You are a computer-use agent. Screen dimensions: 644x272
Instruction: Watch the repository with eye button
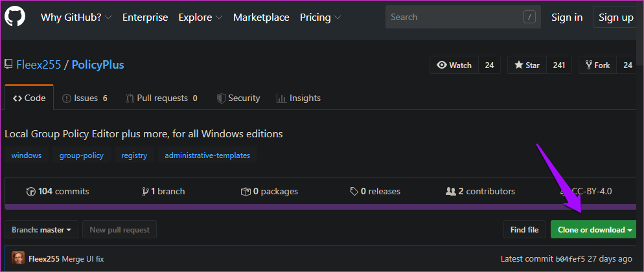pyautogui.click(x=454, y=65)
